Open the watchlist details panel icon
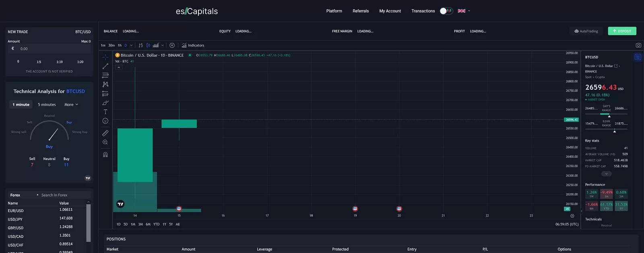Image resolution: width=644 pixels, height=253 pixels. point(638,57)
